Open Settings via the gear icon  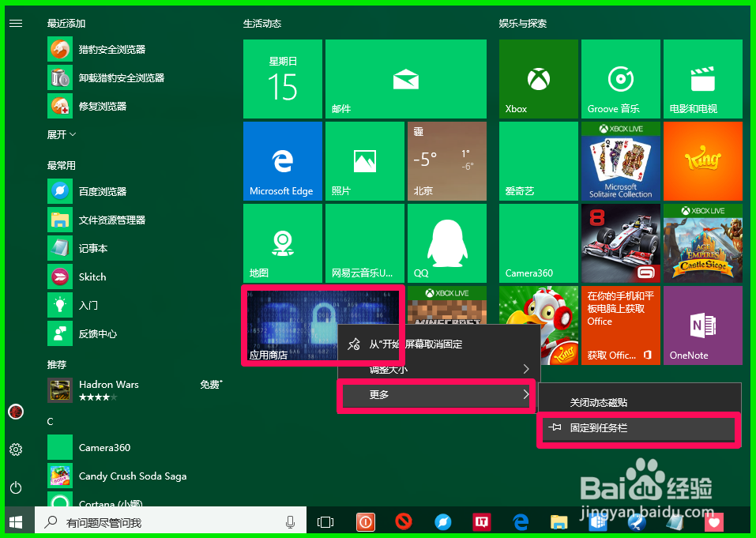pos(16,450)
